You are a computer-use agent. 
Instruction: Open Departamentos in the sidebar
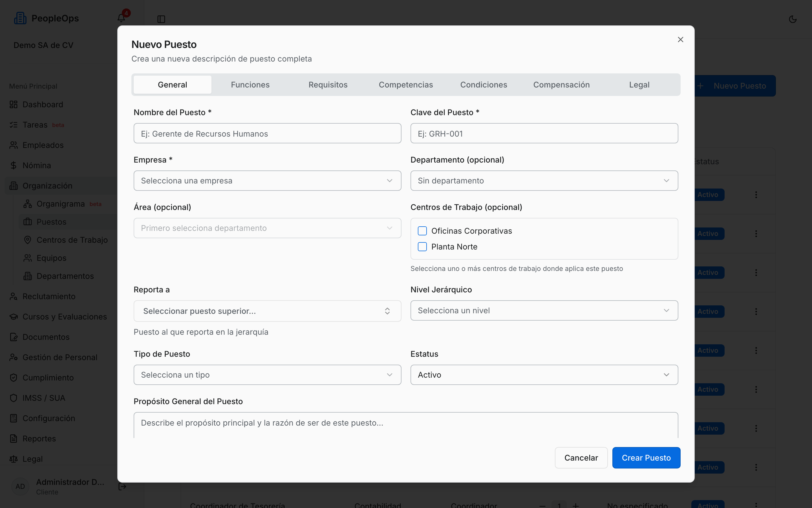pos(65,276)
